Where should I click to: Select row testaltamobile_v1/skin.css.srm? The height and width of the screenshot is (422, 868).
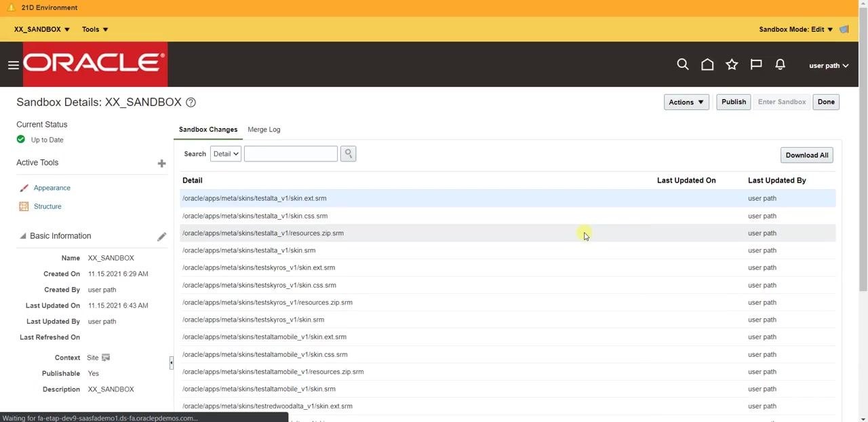pyautogui.click(x=508, y=354)
